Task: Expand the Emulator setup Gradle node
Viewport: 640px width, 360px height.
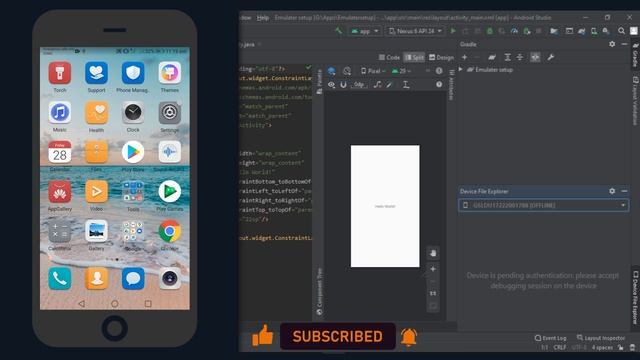Action: click(461, 70)
